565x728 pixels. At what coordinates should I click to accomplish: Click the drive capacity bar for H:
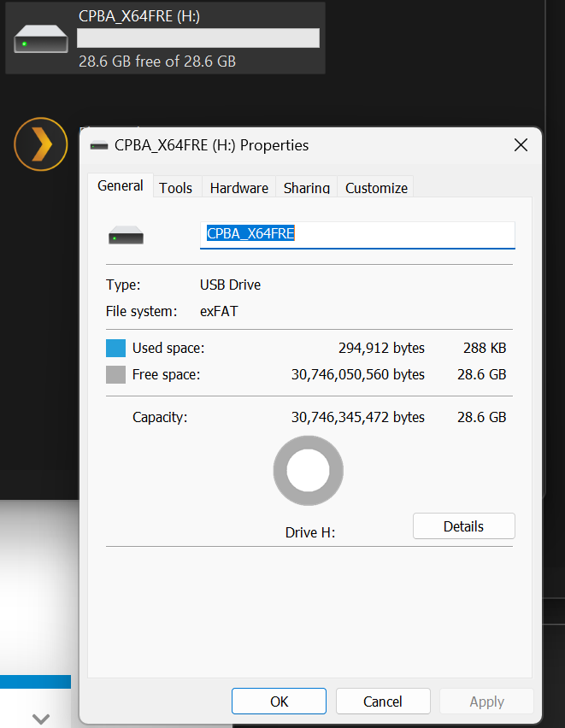pos(198,38)
